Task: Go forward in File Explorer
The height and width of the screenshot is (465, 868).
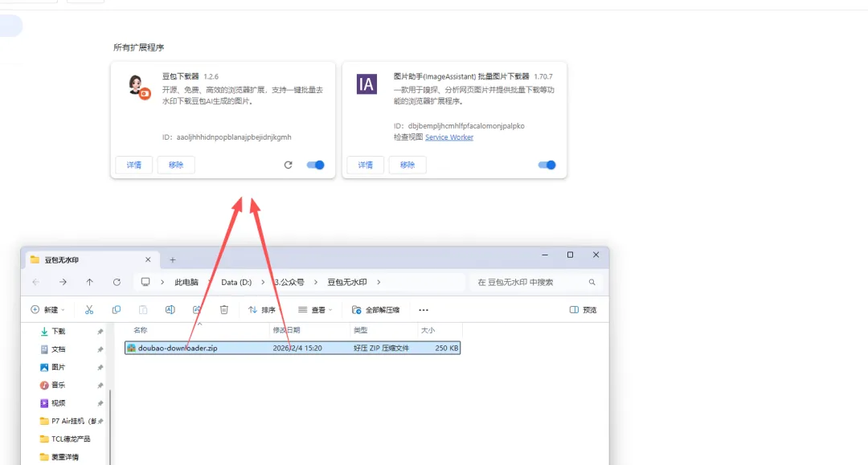Action: pos(63,282)
